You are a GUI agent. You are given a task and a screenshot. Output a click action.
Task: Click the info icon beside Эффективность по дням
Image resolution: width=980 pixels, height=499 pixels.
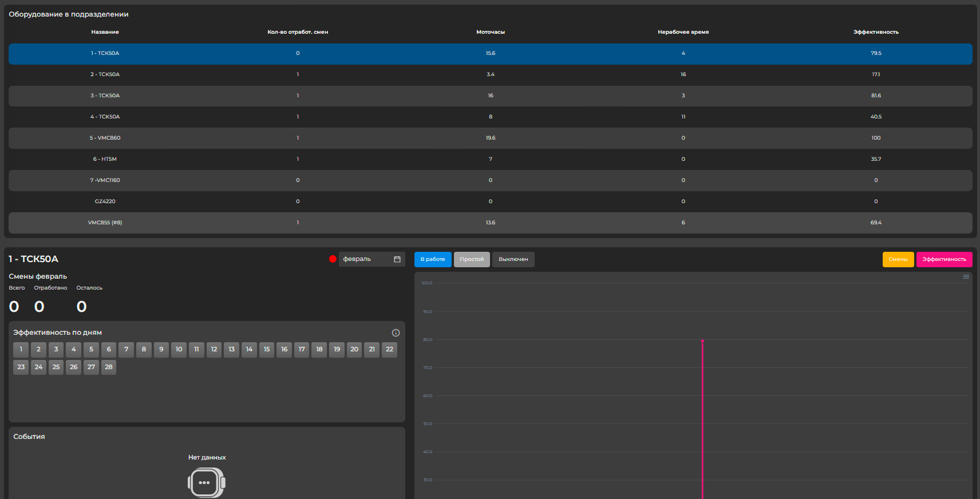(x=396, y=332)
